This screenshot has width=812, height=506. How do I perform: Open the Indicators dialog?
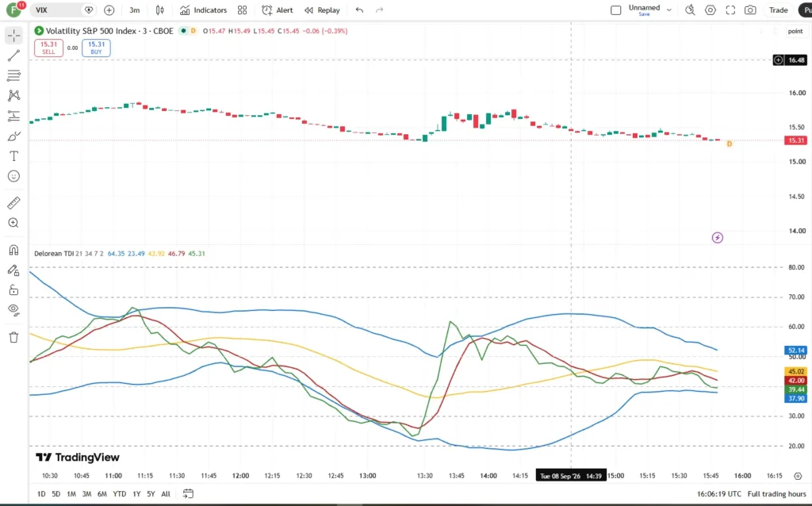203,10
